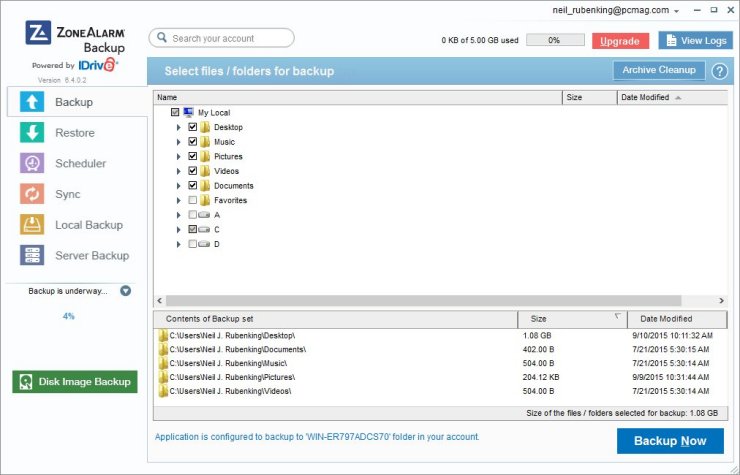The image size is (740, 475).
Task: Click folder icon beside Rubenking\Pictures\ path
Action: (x=163, y=377)
